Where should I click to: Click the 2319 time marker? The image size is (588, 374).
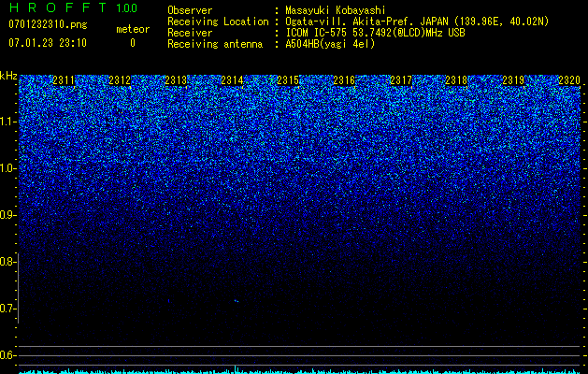[x=513, y=79]
